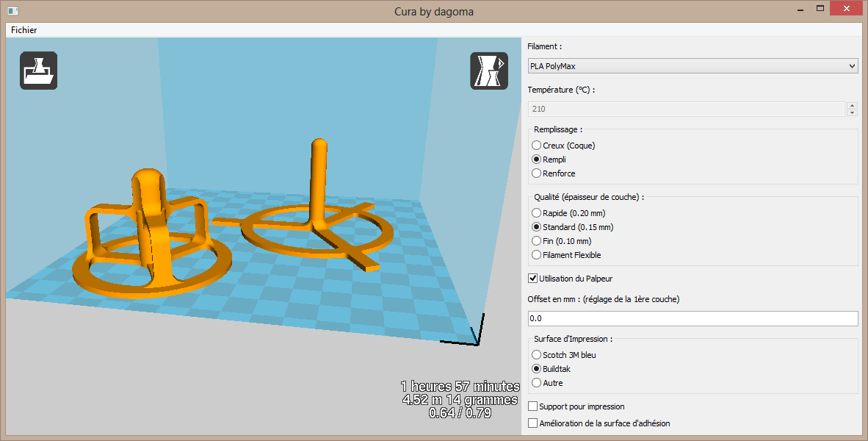Enable Support pour impression checkbox

(x=533, y=406)
